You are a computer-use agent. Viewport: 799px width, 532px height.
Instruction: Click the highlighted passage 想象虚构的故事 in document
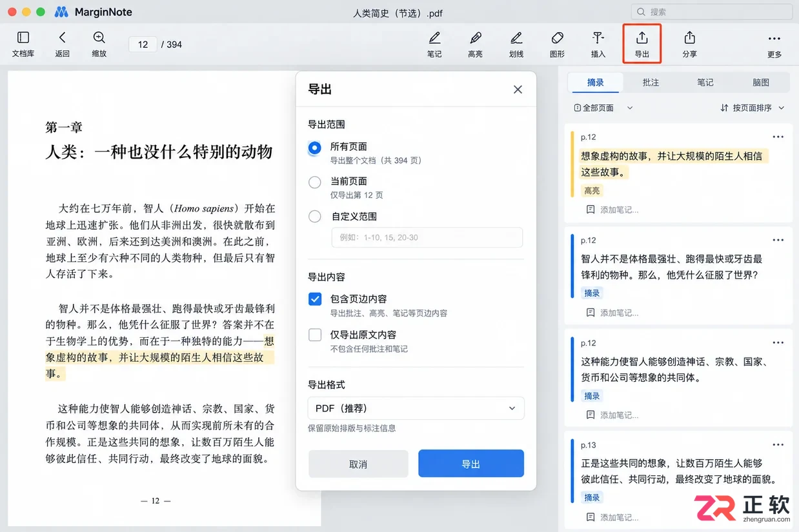pos(160,357)
